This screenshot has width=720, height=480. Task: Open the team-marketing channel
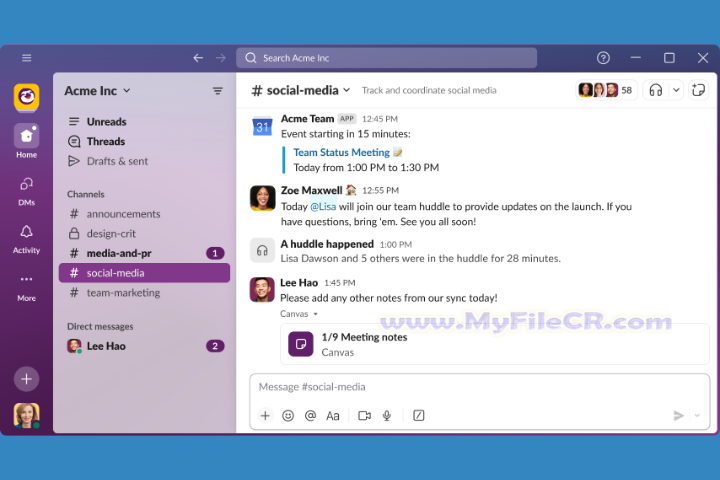pyautogui.click(x=144, y=293)
